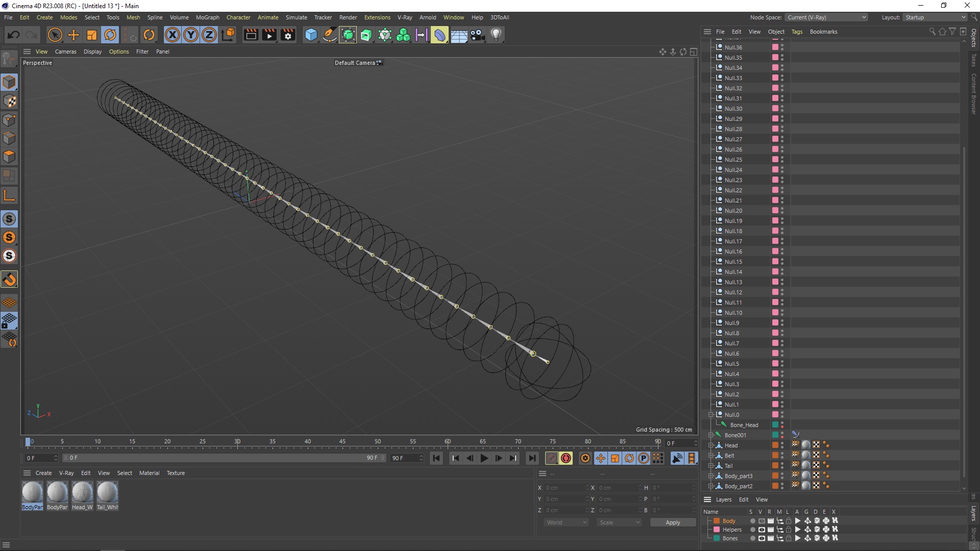This screenshot has height=551, width=980.
Task: Expand the Bone001 object tree
Action: [x=710, y=435]
